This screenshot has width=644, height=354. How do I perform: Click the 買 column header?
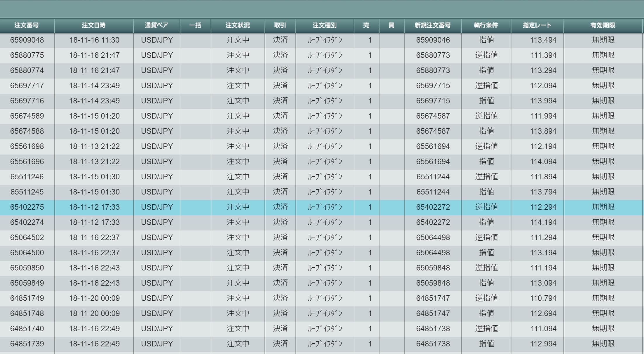coord(391,25)
